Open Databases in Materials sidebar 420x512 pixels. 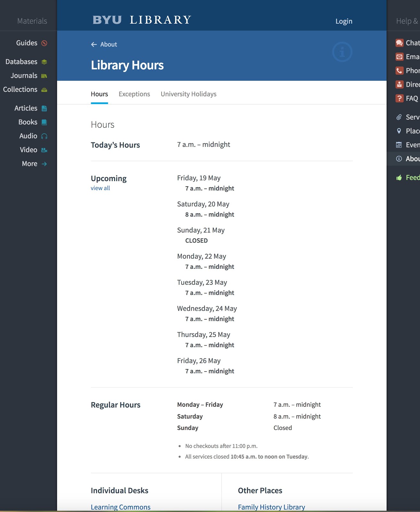(21, 62)
